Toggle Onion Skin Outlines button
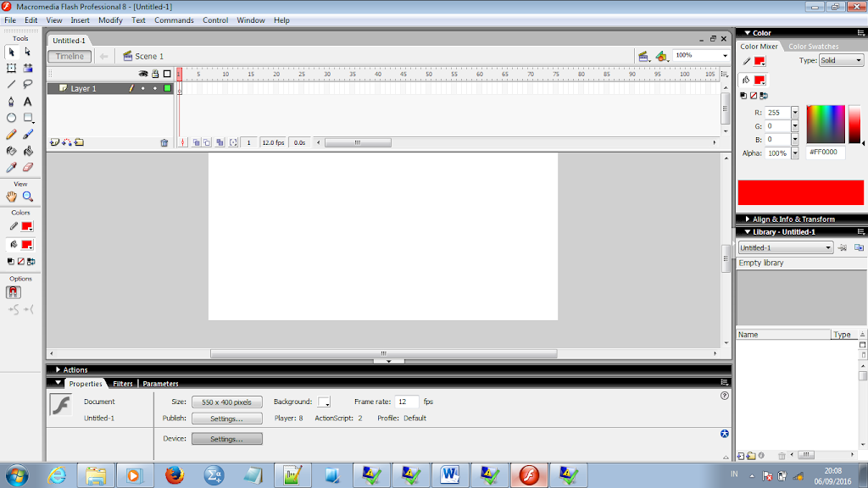 tap(207, 142)
